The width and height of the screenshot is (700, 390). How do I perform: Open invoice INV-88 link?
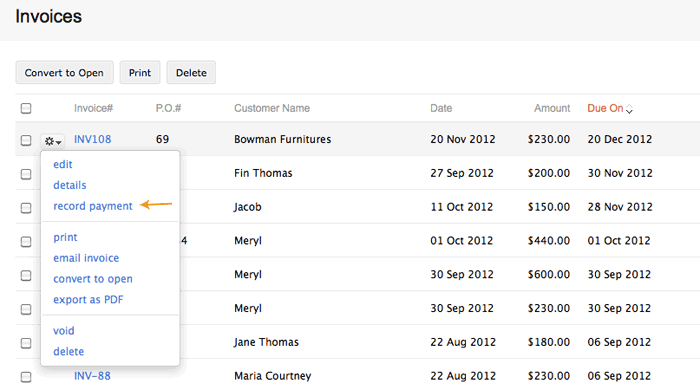92,376
